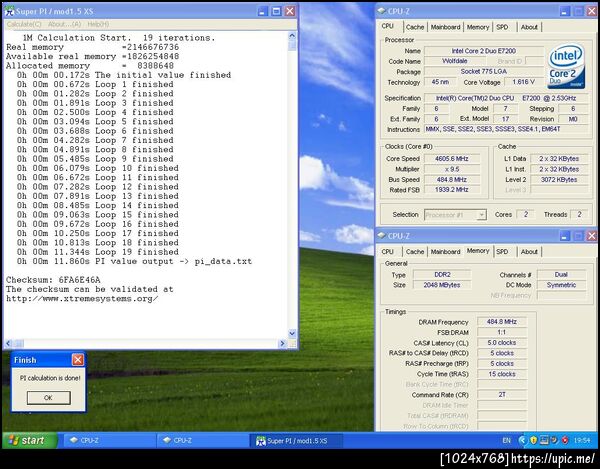Select the Mainboard tab in lower CPU-Z
600x469 pixels.
(445, 251)
